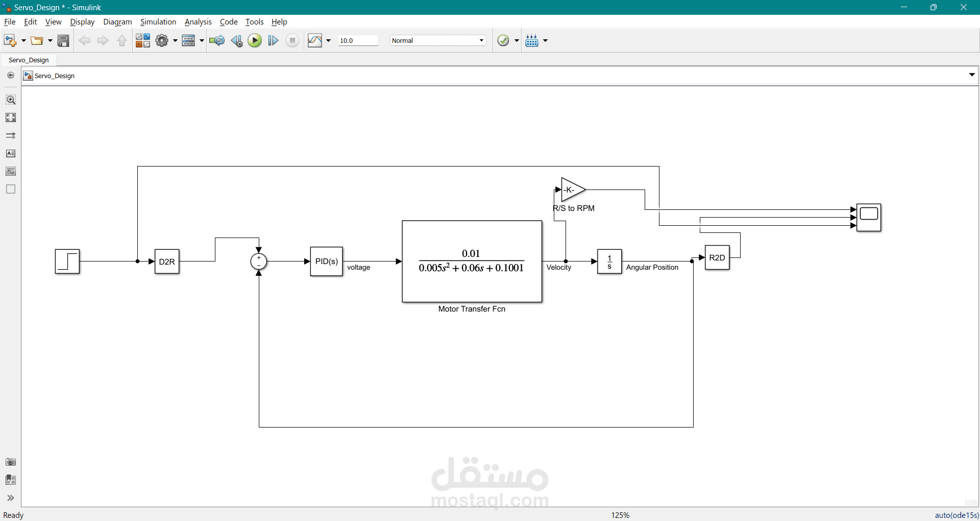Step forward one simulation step
The height and width of the screenshot is (521, 980).
(x=274, y=40)
